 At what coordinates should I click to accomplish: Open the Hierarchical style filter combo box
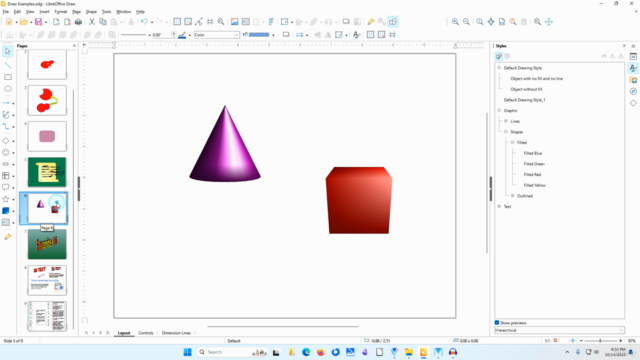pyautogui.click(x=559, y=330)
